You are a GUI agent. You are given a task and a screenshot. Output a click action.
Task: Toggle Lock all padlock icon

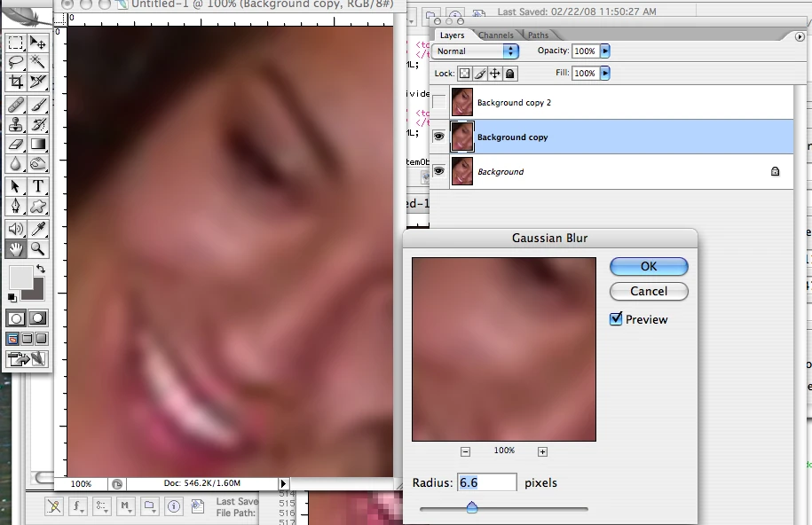coord(509,74)
